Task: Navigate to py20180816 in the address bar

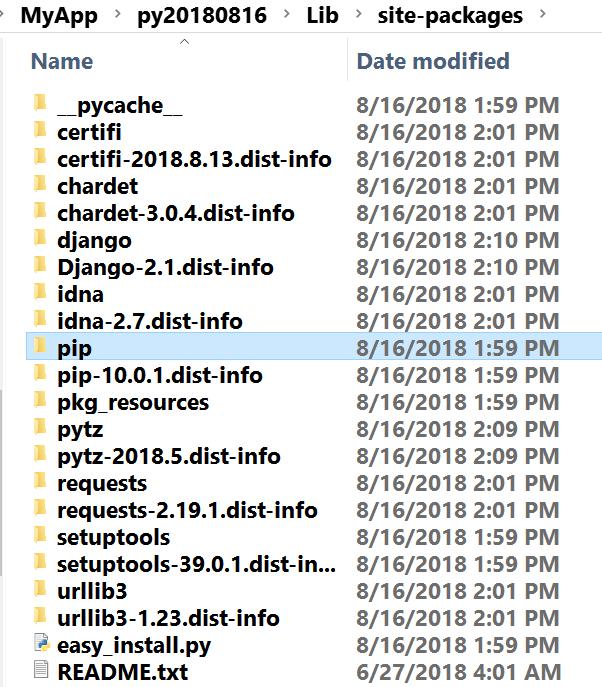Action: 202,16
